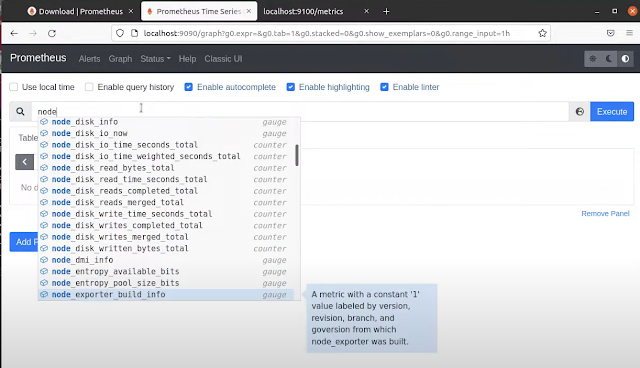640x368 pixels.
Task: Choose node_disk_info from the suggestions
Action: 166,122
